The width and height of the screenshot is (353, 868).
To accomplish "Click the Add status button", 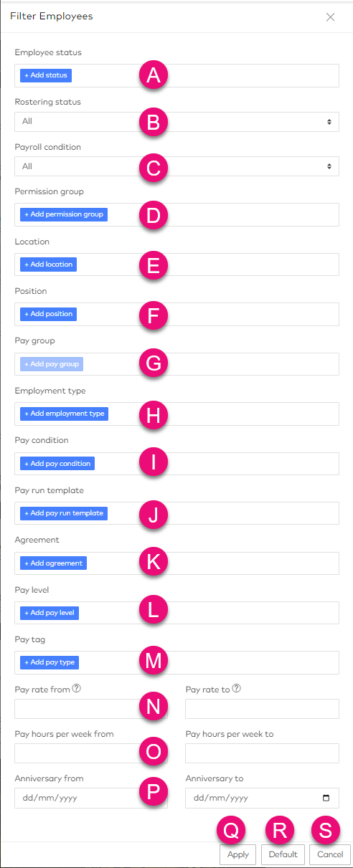I will (46, 75).
